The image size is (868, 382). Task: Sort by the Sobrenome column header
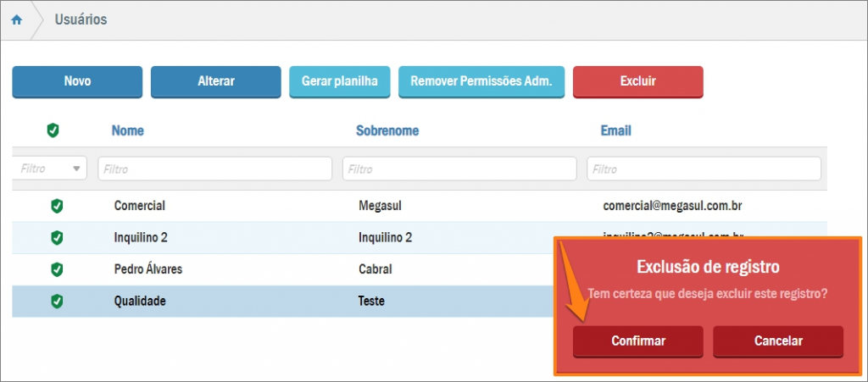click(x=387, y=130)
